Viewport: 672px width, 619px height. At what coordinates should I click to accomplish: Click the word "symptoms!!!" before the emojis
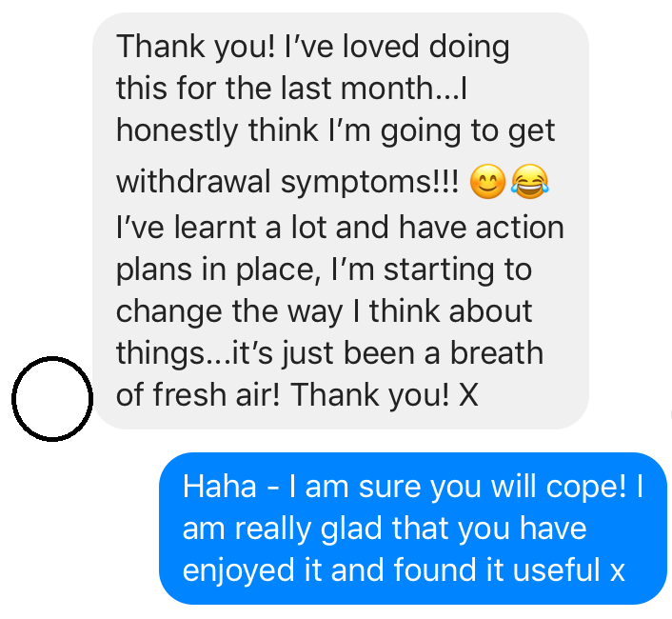(x=370, y=183)
